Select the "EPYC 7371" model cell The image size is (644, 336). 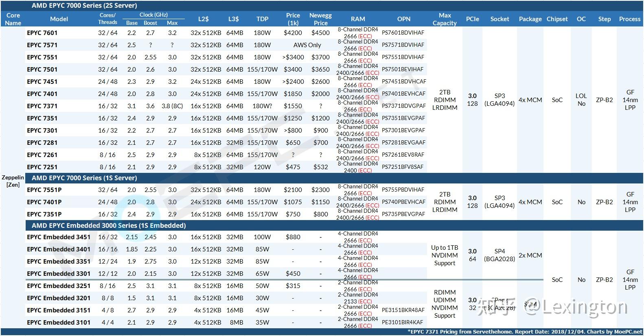click(42, 106)
